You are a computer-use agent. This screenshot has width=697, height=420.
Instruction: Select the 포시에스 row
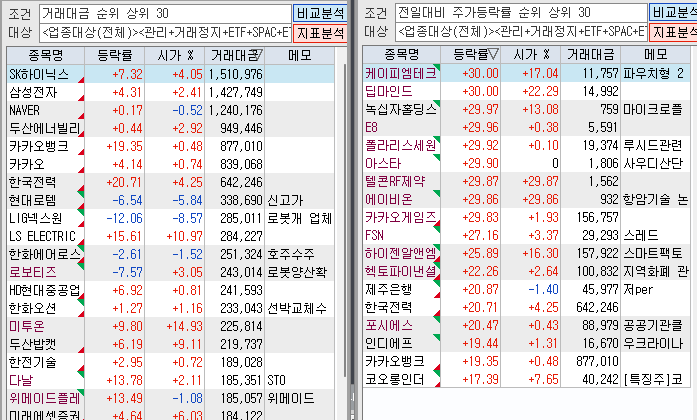click(526, 325)
